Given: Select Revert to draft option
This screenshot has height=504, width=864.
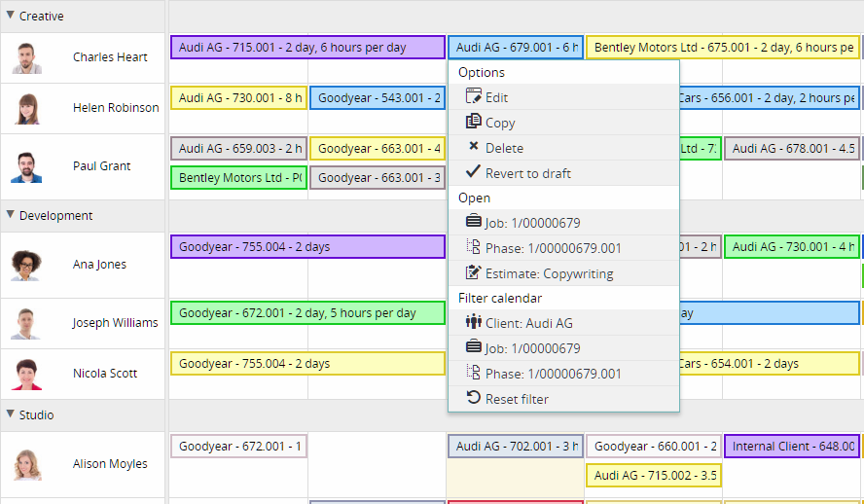Looking at the screenshot, I should point(563,173).
